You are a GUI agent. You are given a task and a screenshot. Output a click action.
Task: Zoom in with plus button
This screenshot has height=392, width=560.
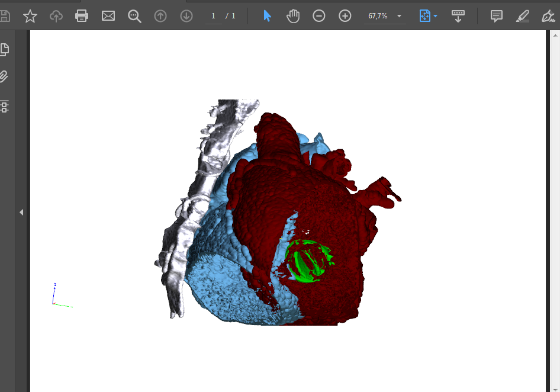(345, 16)
